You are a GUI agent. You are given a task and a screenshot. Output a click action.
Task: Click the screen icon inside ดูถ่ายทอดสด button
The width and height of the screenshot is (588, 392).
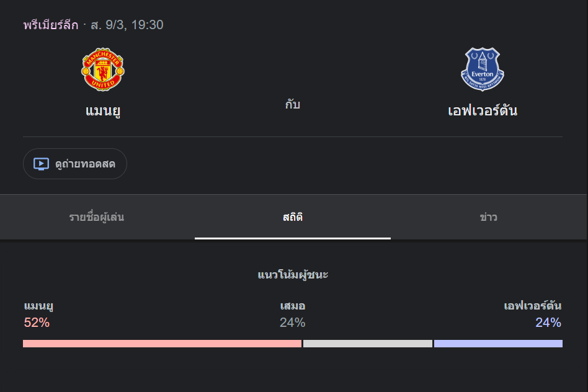[x=40, y=163]
